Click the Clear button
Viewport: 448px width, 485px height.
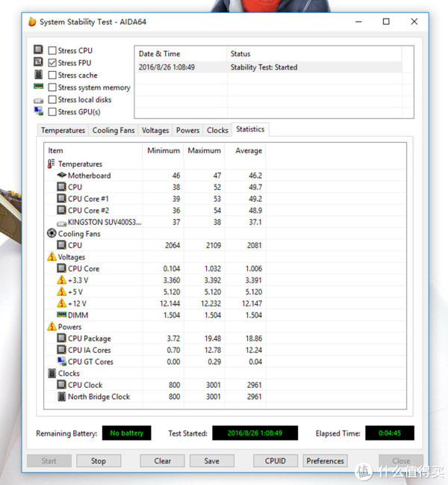coord(163,461)
